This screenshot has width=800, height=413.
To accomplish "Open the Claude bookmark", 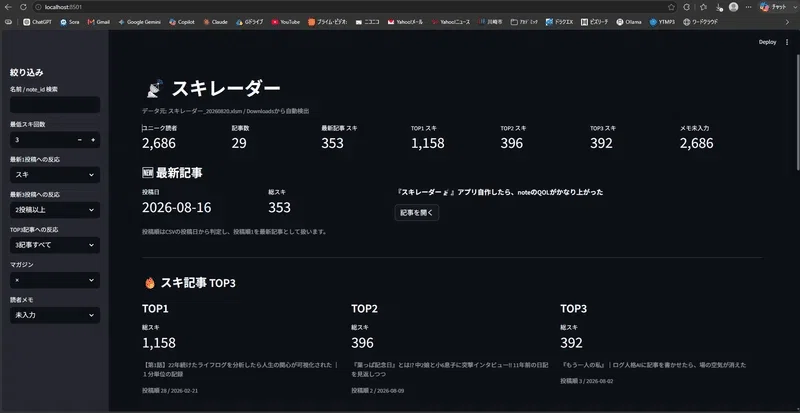I will [215, 22].
